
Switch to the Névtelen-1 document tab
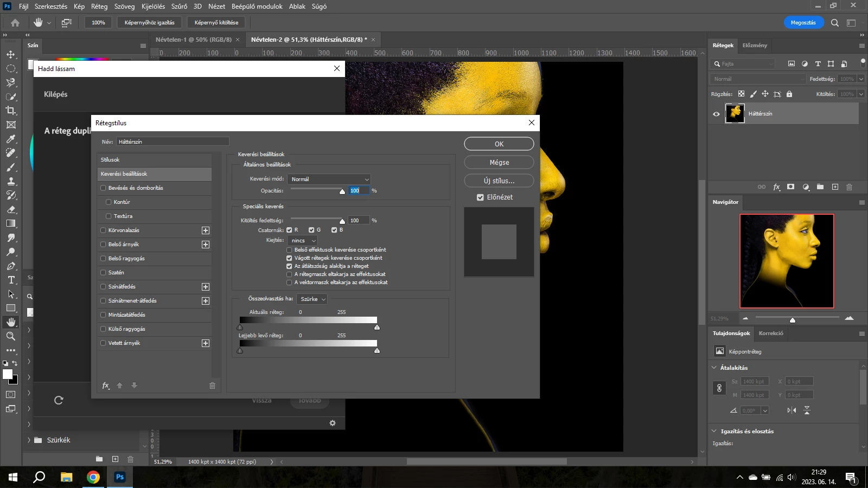click(194, 40)
